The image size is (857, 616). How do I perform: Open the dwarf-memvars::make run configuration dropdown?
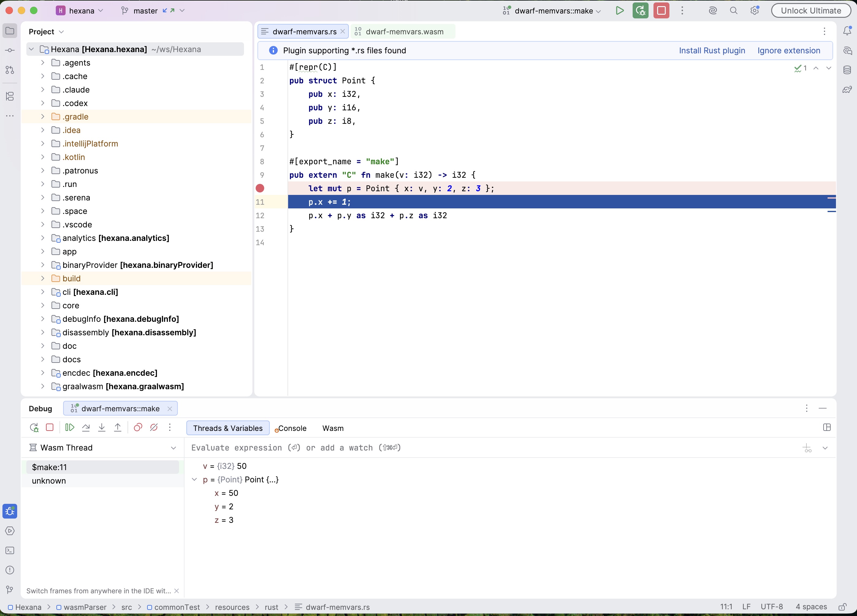pos(552,11)
